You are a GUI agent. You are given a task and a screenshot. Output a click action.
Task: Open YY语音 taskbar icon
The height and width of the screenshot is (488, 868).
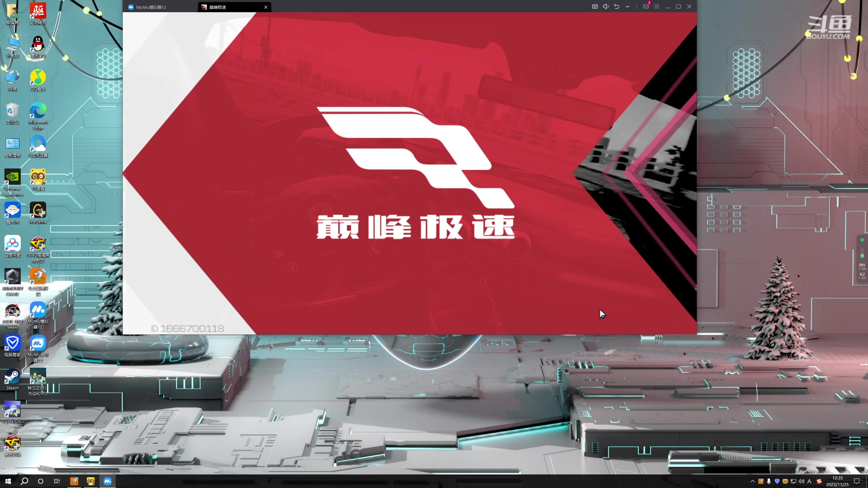click(x=91, y=481)
